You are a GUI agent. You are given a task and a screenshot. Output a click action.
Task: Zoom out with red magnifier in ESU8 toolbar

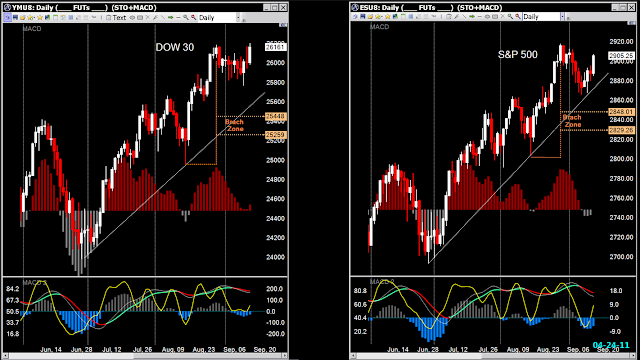518,17
